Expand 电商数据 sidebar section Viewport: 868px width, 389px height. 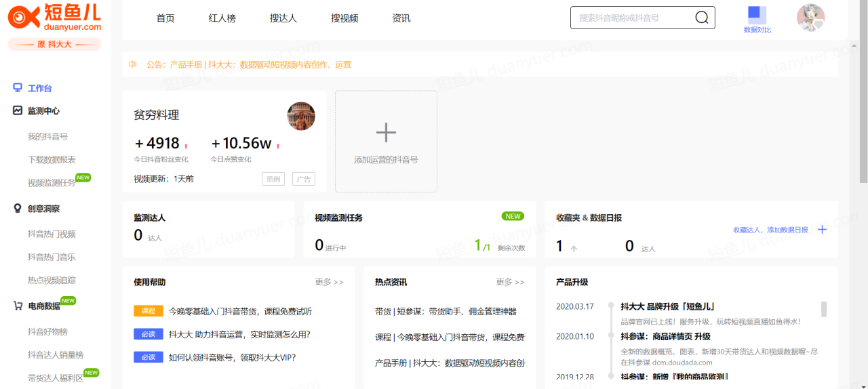tap(43, 306)
